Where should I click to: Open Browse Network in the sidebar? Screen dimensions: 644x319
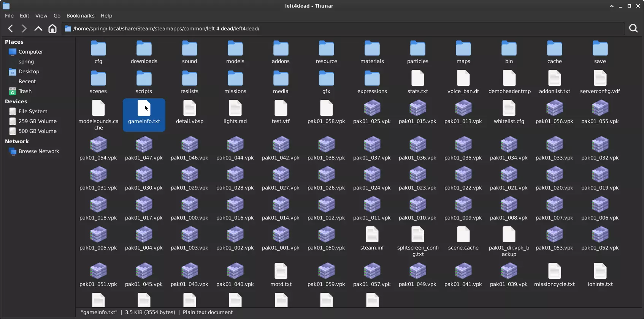click(x=38, y=151)
